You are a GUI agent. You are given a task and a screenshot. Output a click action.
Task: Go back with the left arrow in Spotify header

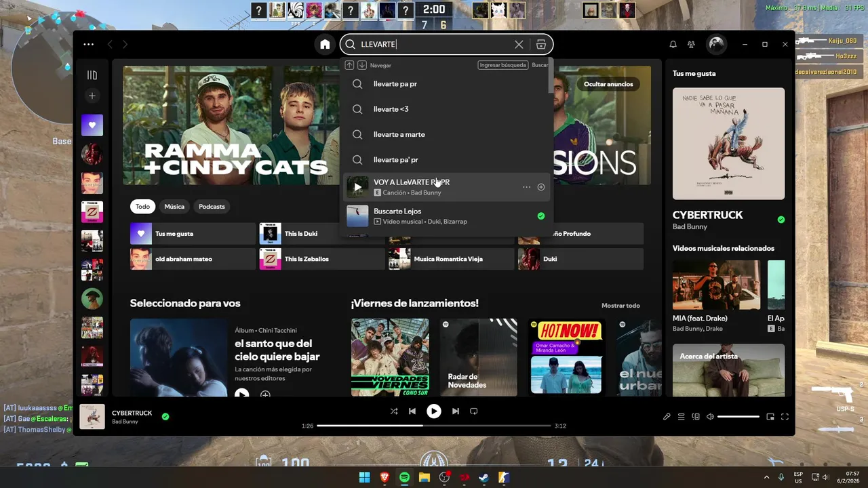pyautogui.click(x=110, y=44)
